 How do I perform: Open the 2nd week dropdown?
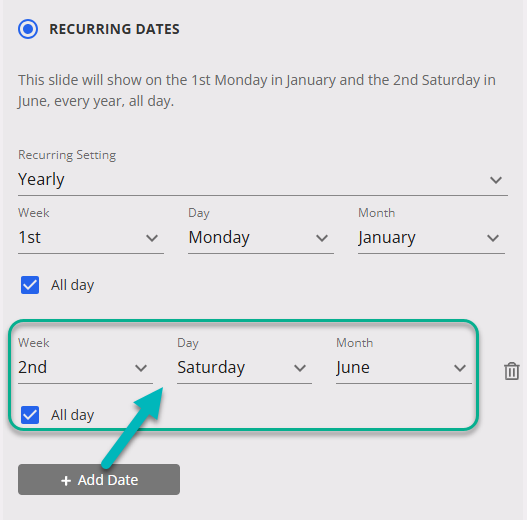pyautogui.click(x=85, y=368)
